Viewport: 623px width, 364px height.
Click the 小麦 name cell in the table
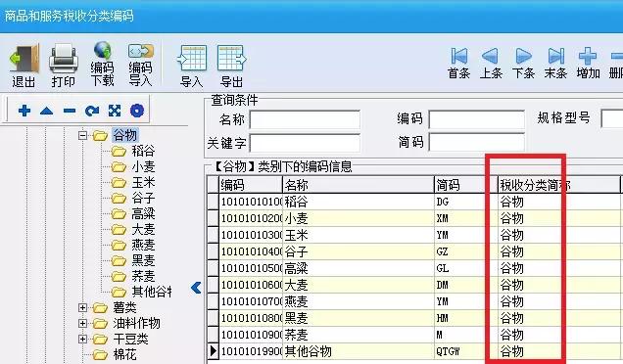[x=359, y=218]
